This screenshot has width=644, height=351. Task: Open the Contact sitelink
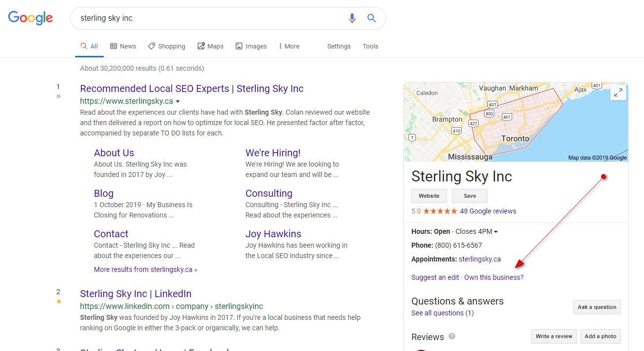tap(111, 234)
